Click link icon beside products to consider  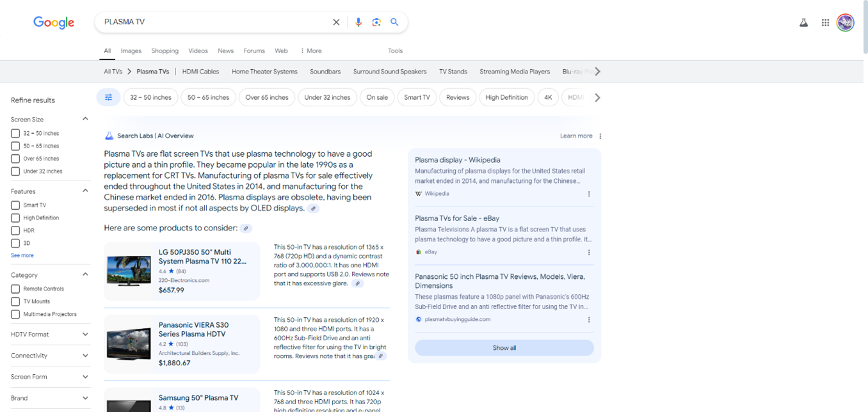(246, 228)
